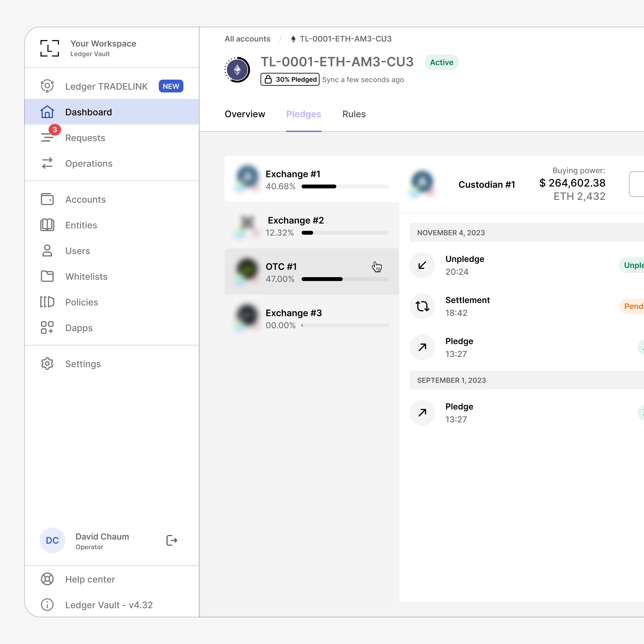
Task: Open Ledger TRADELINK icon in sidebar
Action: coord(47,86)
